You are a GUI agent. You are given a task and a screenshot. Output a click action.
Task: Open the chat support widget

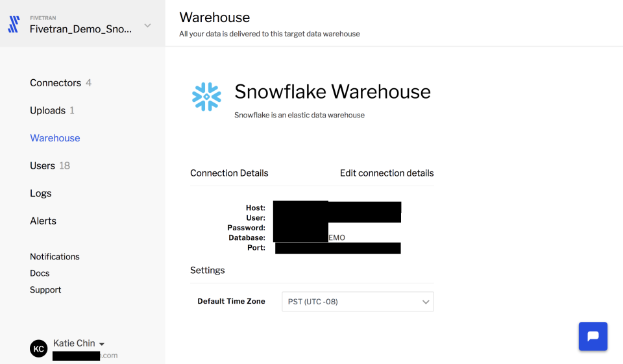(x=592, y=336)
